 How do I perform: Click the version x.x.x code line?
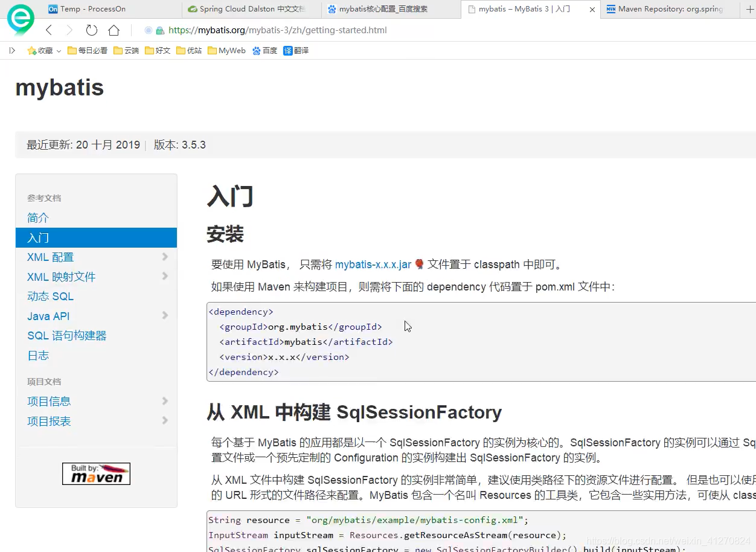point(284,357)
